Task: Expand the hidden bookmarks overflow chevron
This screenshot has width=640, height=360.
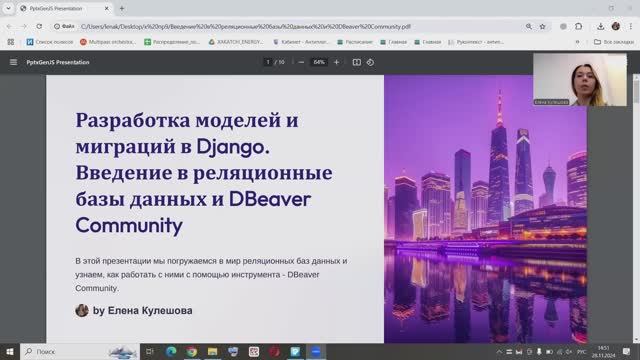Action: tap(578, 42)
